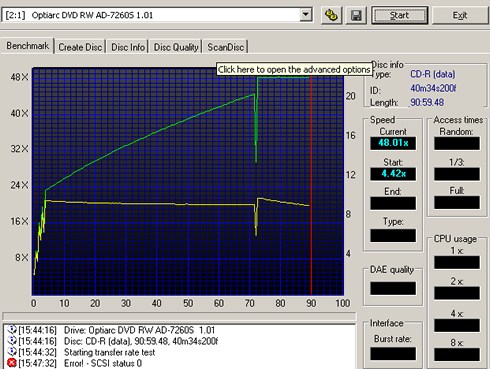Click the floppy disk save icon
The width and height of the screenshot is (490, 369).
pos(356,15)
